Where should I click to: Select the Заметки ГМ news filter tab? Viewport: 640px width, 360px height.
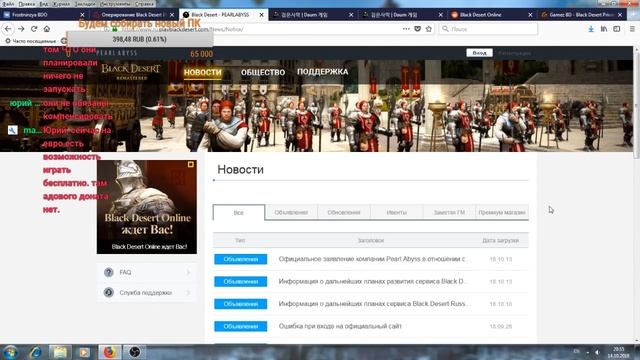(x=449, y=213)
